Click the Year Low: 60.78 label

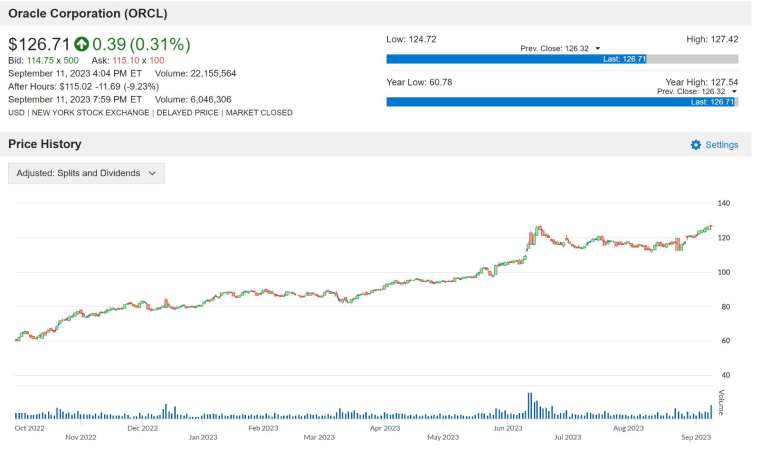click(x=419, y=82)
